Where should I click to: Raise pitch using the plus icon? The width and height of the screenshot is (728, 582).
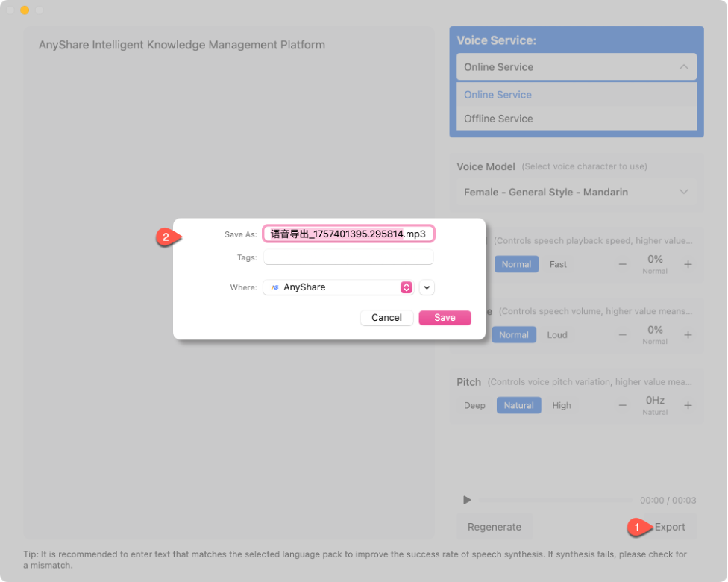click(688, 405)
